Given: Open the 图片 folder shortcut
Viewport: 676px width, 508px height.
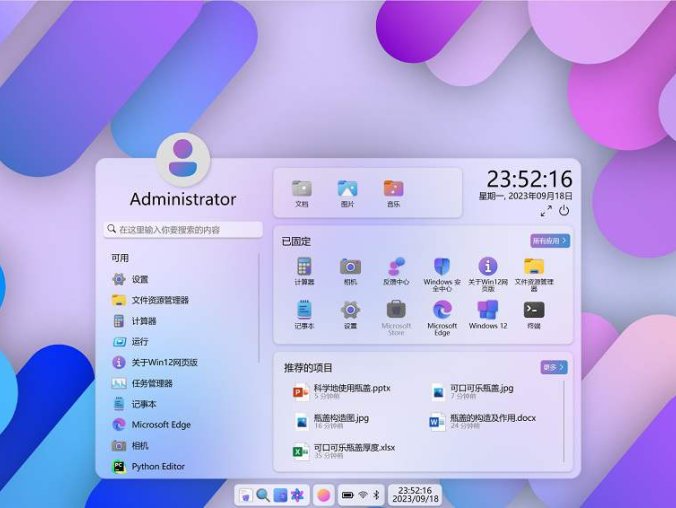Looking at the screenshot, I should coord(347,193).
